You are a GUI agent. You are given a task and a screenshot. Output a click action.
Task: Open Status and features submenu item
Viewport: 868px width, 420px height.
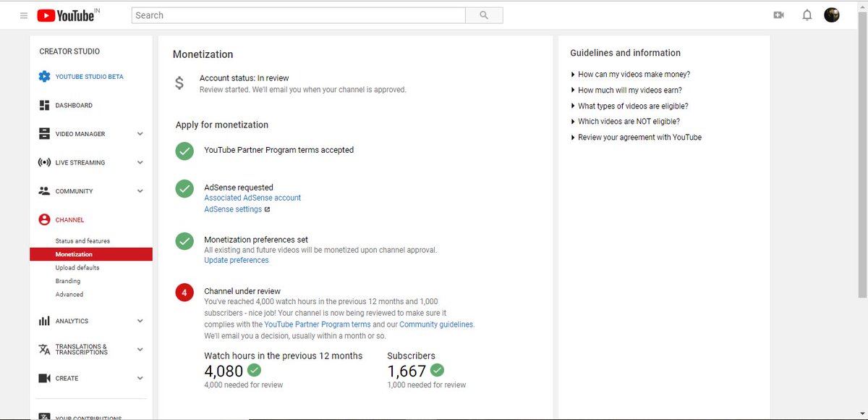click(82, 241)
